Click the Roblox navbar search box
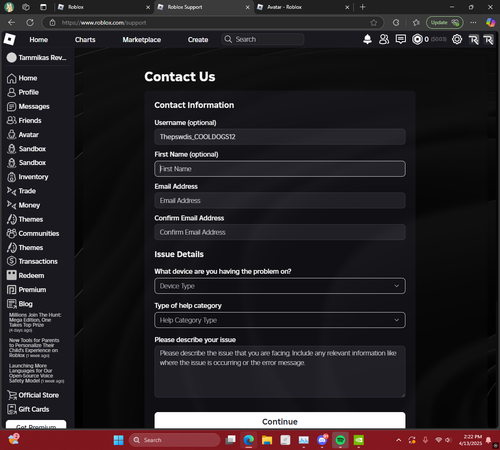The height and width of the screenshot is (450, 500). pos(263,39)
